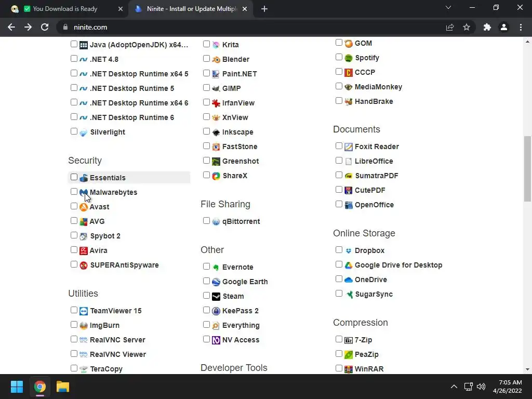Click the KeePass 2 lock icon
The width and height of the screenshot is (532, 399).
click(216, 311)
